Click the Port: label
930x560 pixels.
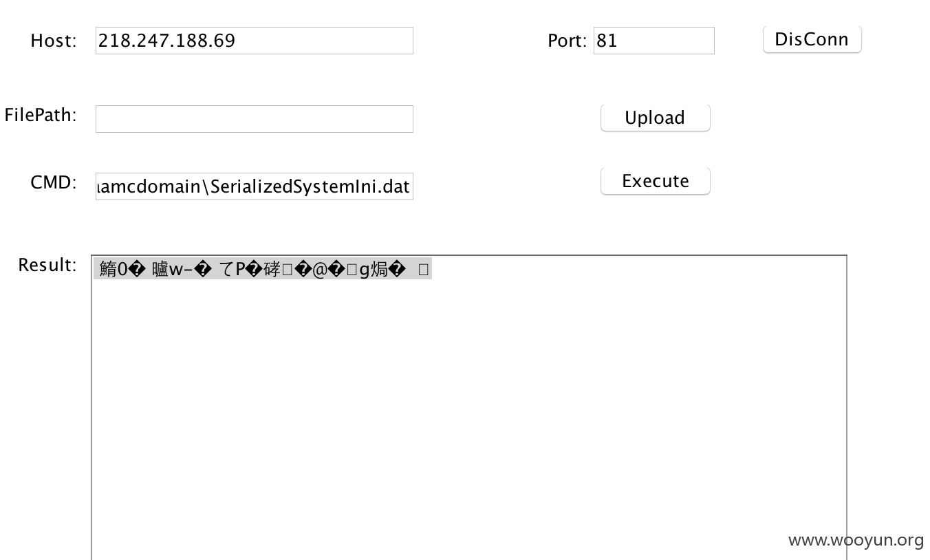(x=567, y=41)
